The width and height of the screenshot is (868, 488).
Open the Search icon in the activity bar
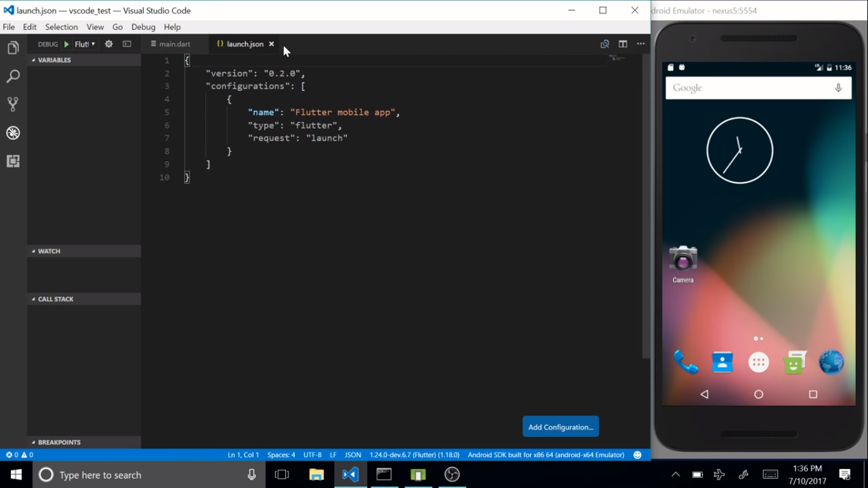pyautogui.click(x=13, y=76)
